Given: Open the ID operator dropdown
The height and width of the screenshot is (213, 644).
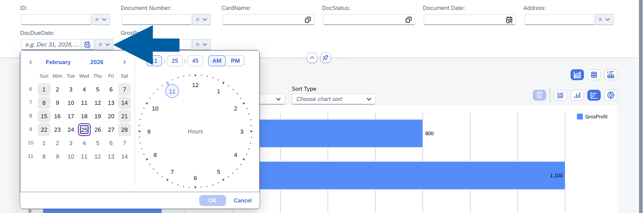Looking at the screenshot, I should 101,20.
